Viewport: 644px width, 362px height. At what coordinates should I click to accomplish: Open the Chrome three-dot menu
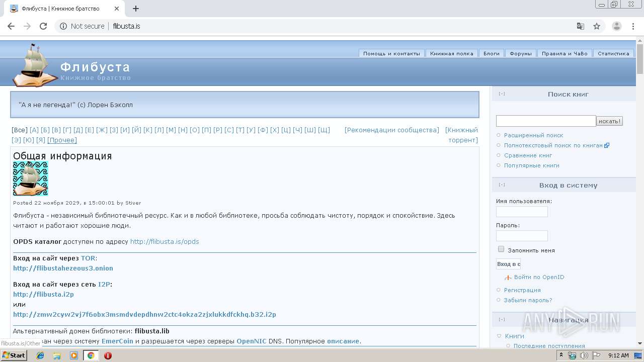point(633,26)
